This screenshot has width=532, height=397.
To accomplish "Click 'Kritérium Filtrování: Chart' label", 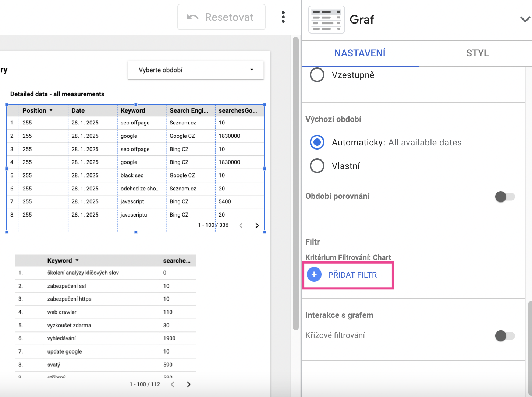I will [348, 257].
